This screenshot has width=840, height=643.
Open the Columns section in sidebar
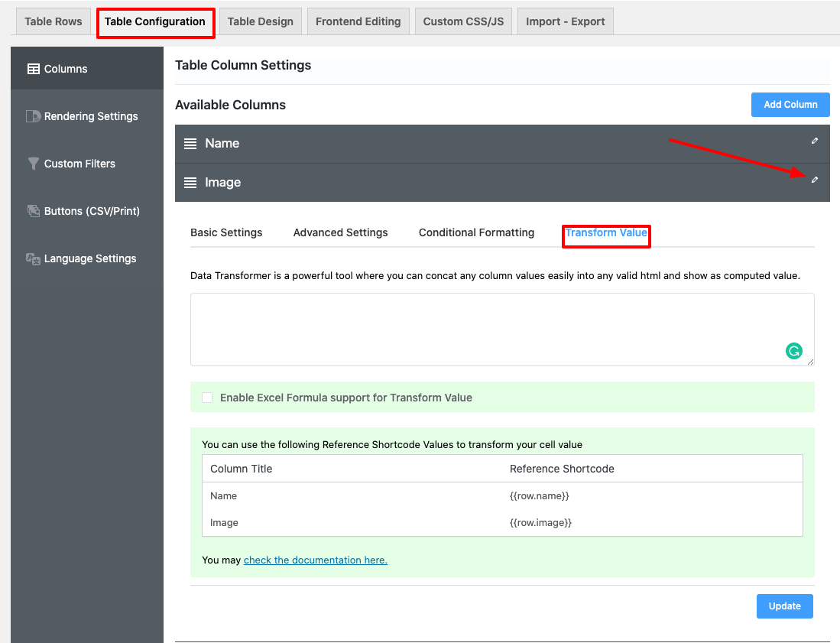click(x=65, y=68)
